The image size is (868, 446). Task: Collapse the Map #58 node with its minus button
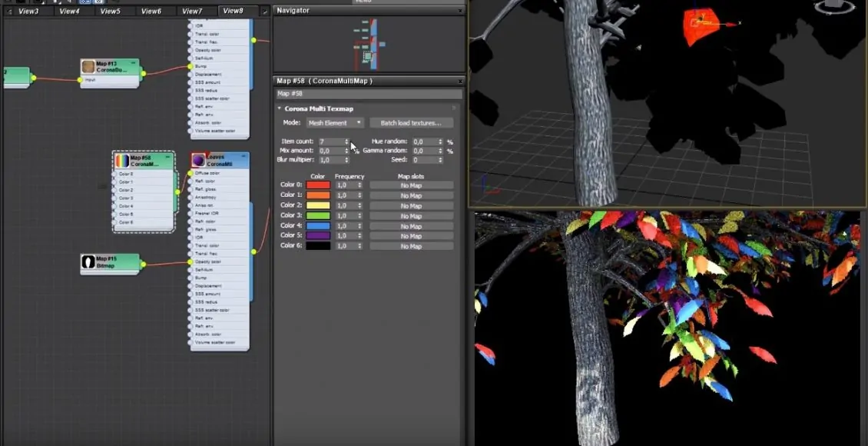(x=167, y=156)
